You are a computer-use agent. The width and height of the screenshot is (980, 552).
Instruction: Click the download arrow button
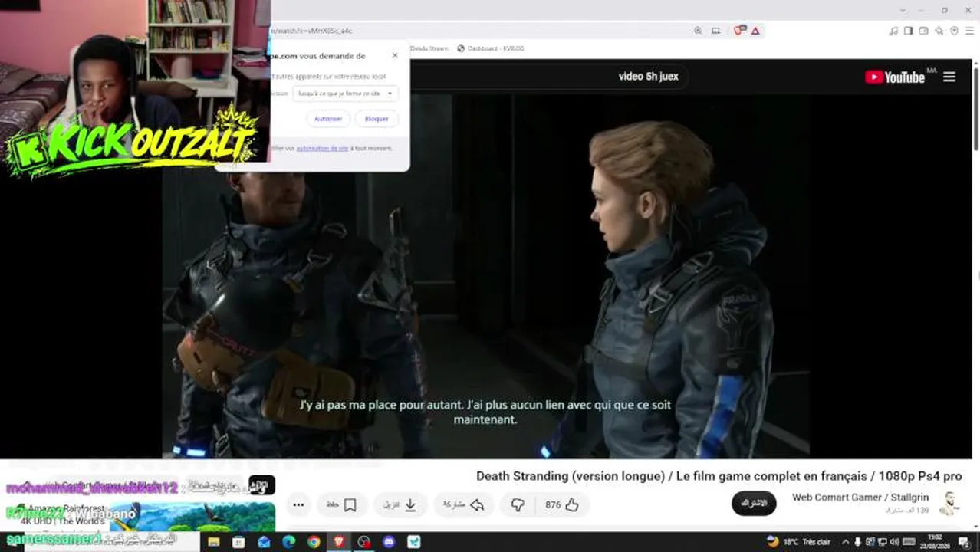(400, 504)
